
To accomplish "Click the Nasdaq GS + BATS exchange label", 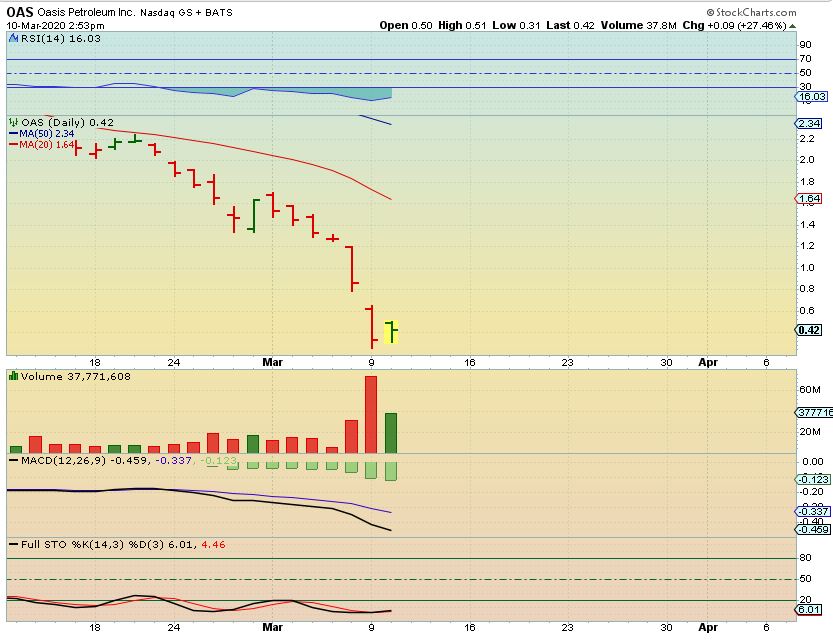I will tap(186, 12).
